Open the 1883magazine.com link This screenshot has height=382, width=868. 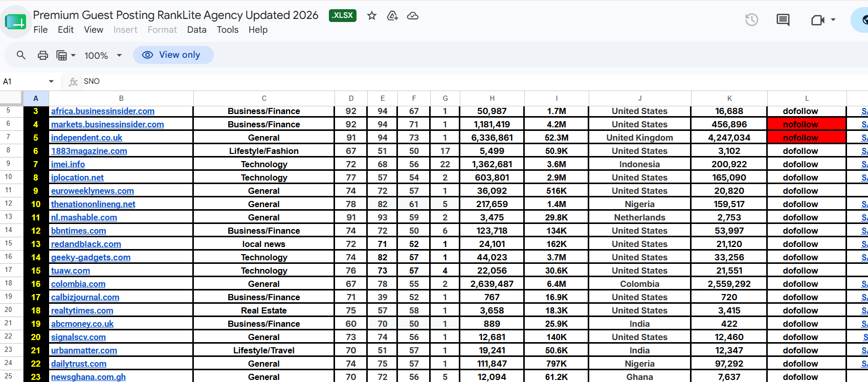point(89,151)
